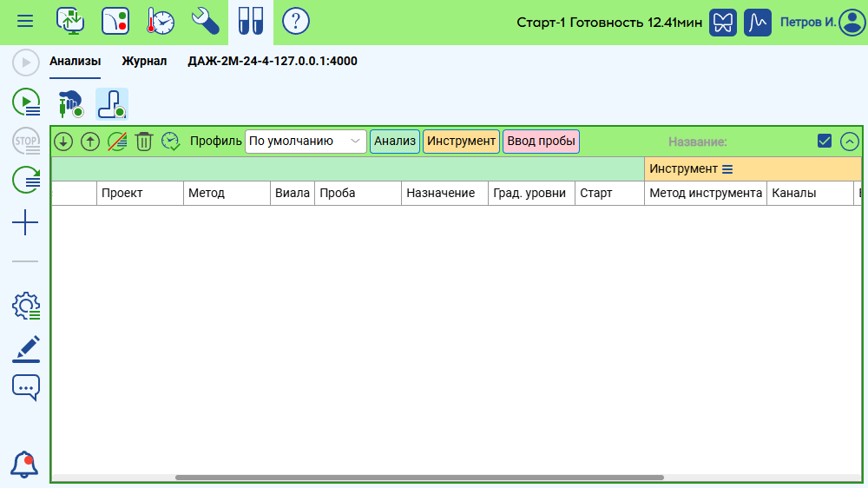Open the Профиль dropdown 'По умолчанию'
This screenshot has width=868, height=488.
click(306, 142)
